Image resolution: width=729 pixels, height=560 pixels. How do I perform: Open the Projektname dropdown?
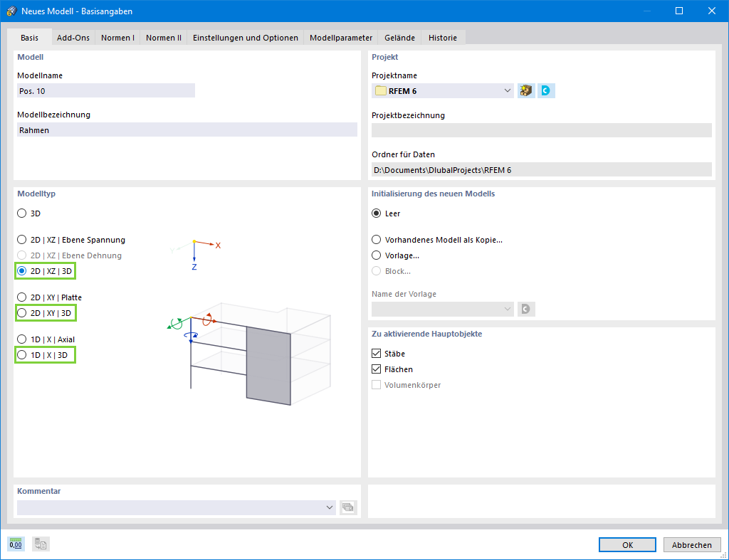click(507, 90)
